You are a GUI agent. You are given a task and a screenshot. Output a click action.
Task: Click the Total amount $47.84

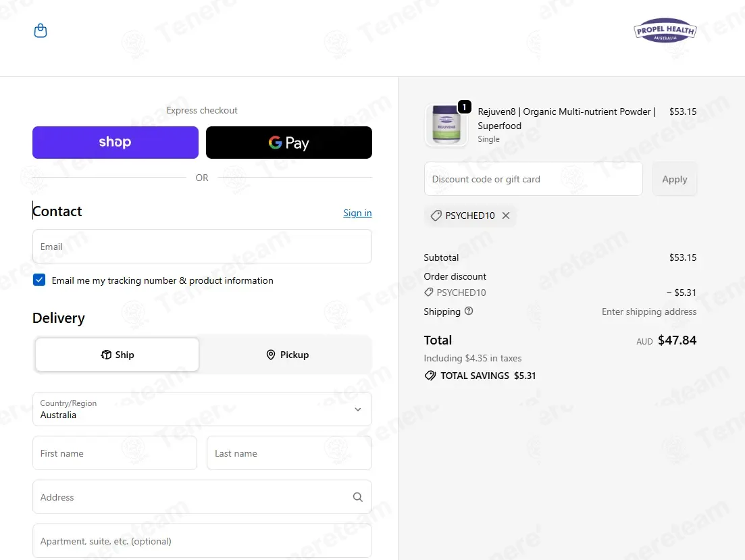click(677, 340)
